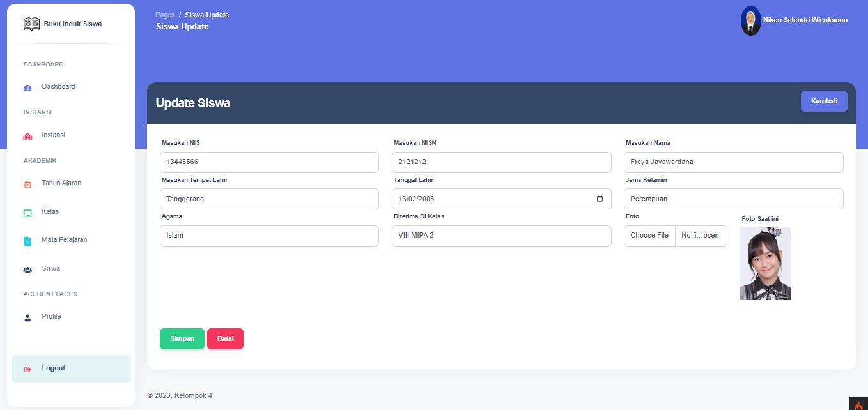Save changes with the Simpan button
Viewport: 868px width, 410px height.
[x=182, y=338]
